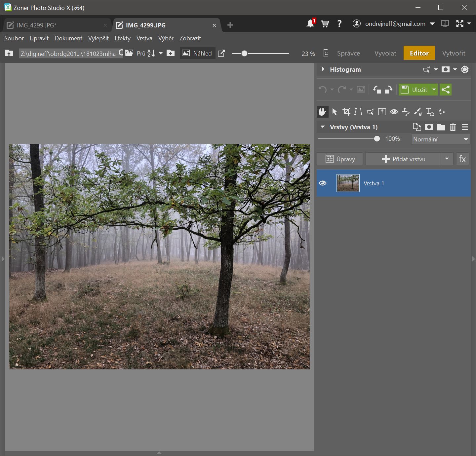Open the Normální blend mode dropdown

point(441,139)
